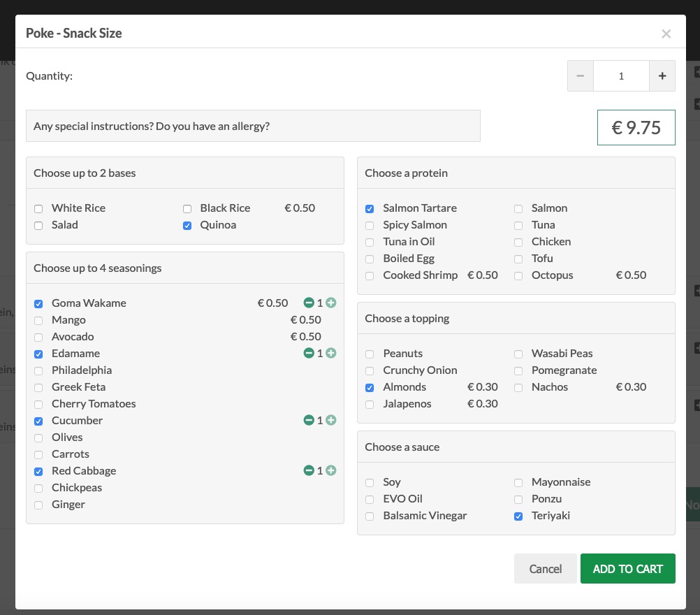
Task: Click plus icon next to Edamame
Action: [331, 354]
